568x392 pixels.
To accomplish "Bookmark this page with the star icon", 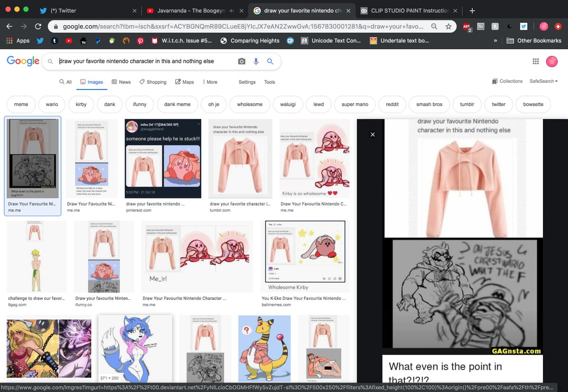I will 448,27.
